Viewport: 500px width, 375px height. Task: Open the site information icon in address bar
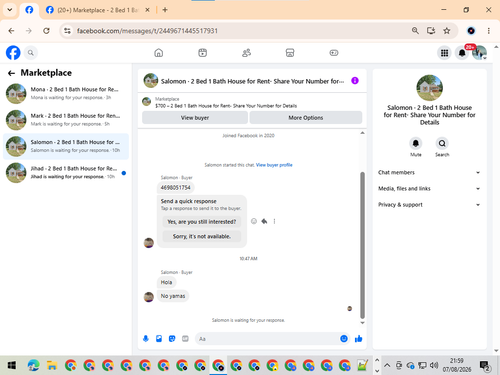pos(67,31)
